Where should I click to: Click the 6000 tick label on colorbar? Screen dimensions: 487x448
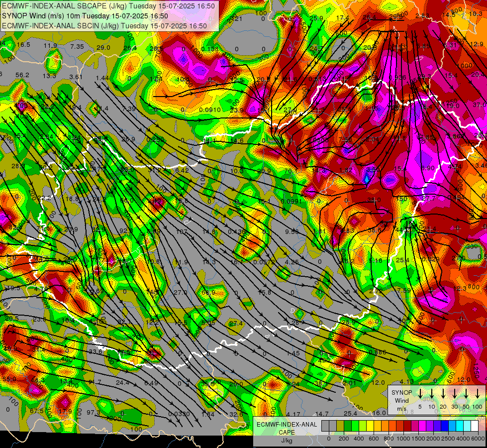[x=478, y=439]
